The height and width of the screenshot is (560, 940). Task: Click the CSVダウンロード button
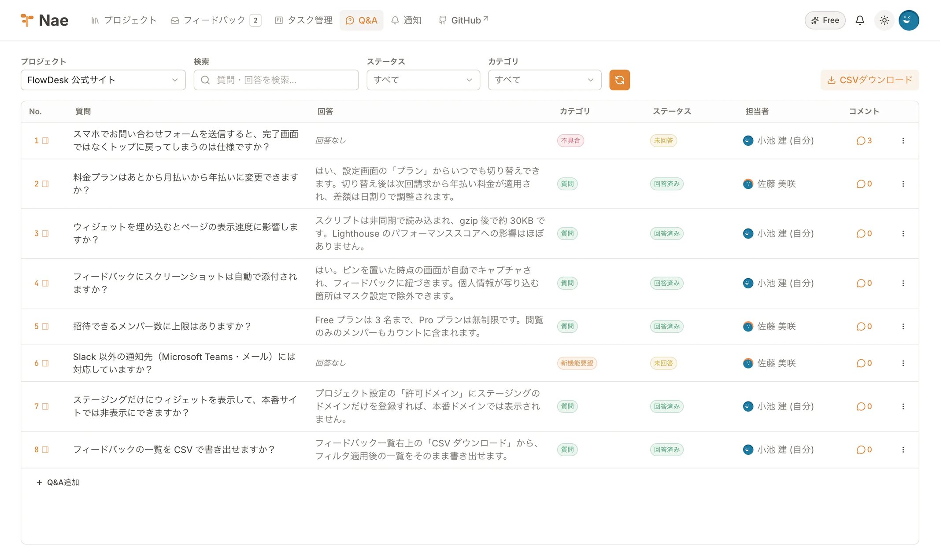coord(870,80)
